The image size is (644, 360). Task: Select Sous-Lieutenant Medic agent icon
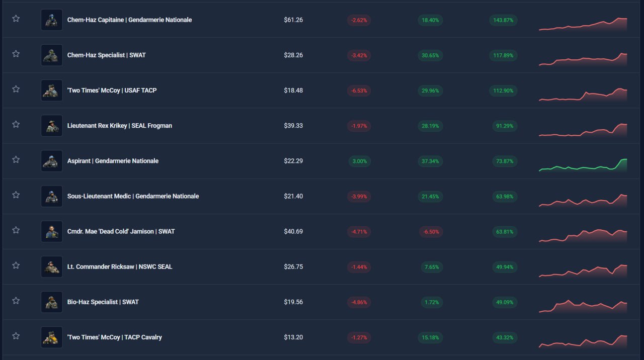click(52, 196)
